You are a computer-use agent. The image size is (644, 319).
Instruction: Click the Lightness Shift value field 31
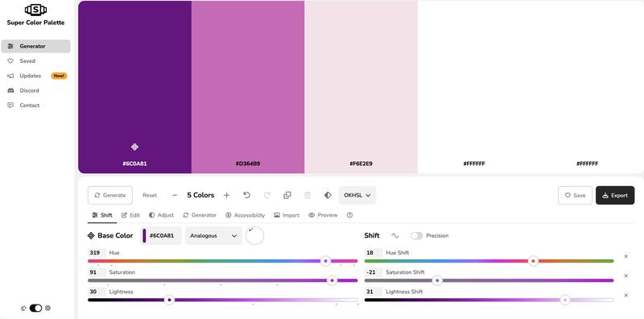coord(374,292)
